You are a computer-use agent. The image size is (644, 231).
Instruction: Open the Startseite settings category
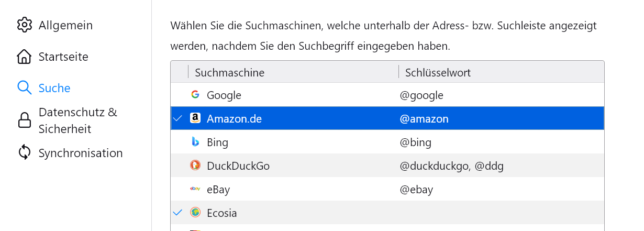[63, 57]
